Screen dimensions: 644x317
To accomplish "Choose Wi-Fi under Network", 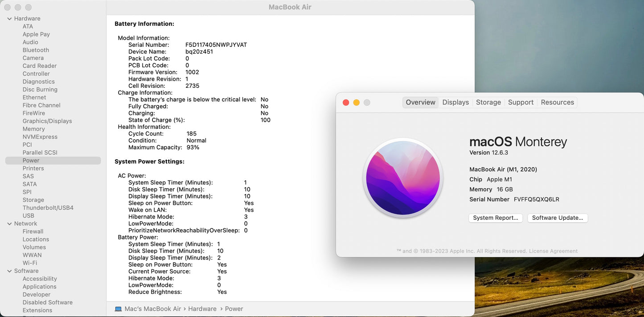I will tap(30, 263).
